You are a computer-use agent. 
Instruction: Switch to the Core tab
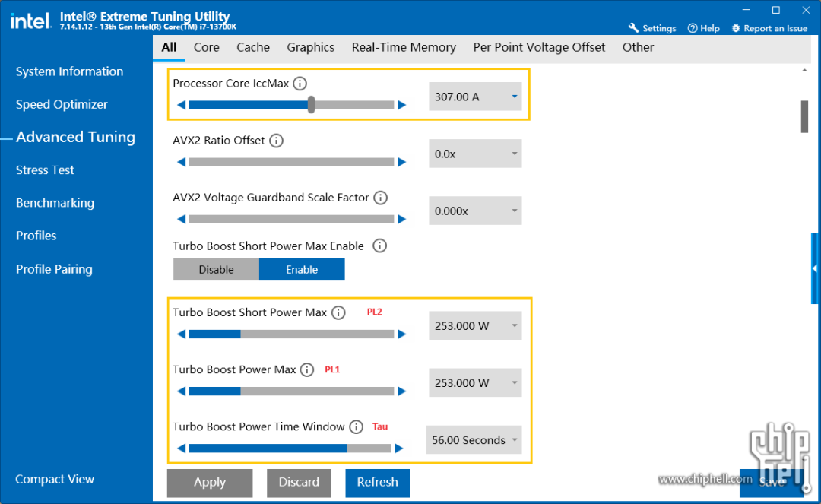point(206,48)
